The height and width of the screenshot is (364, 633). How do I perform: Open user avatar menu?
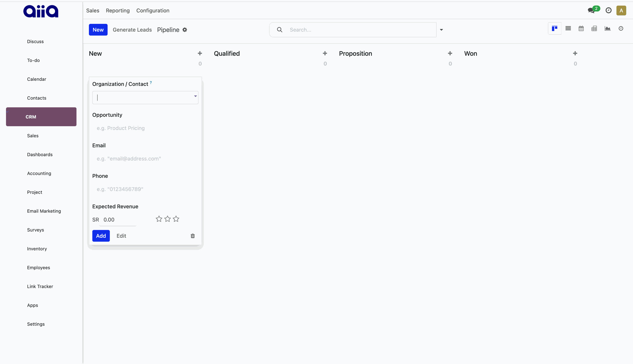621,11
